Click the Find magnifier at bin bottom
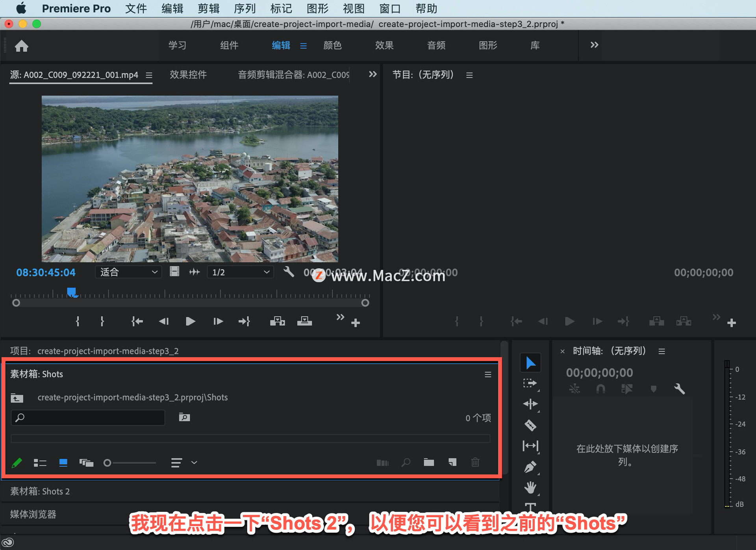The height and width of the screenshot is (550, 756). tap(406, 463)
